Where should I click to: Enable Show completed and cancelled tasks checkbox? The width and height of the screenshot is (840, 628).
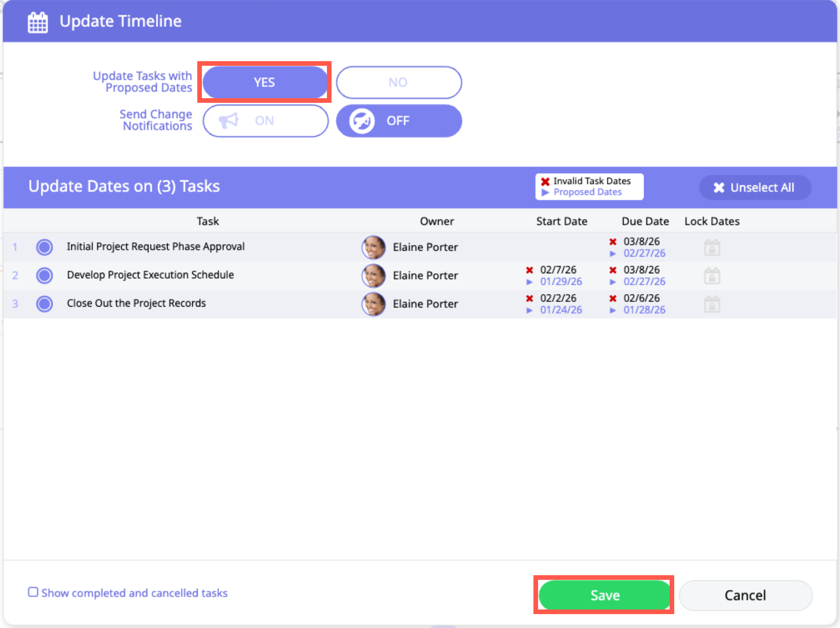pos(33,592)
